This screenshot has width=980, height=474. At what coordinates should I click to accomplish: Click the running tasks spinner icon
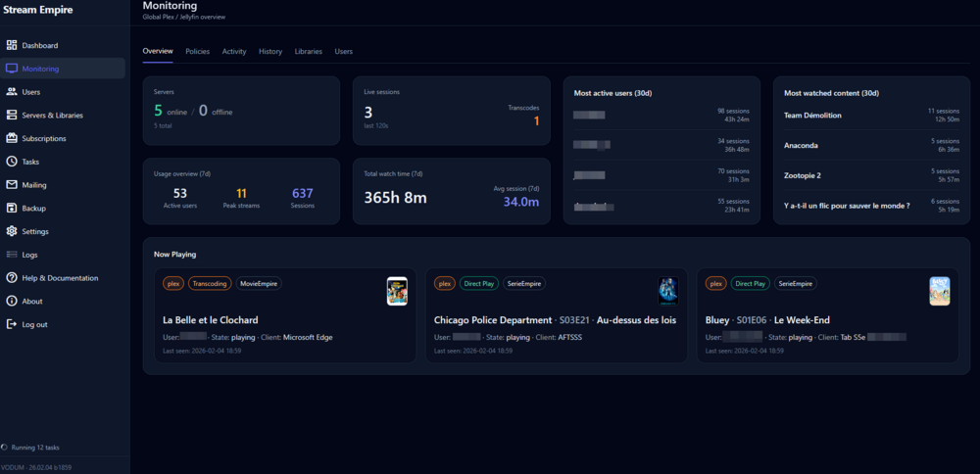click(x=5, y=448)
